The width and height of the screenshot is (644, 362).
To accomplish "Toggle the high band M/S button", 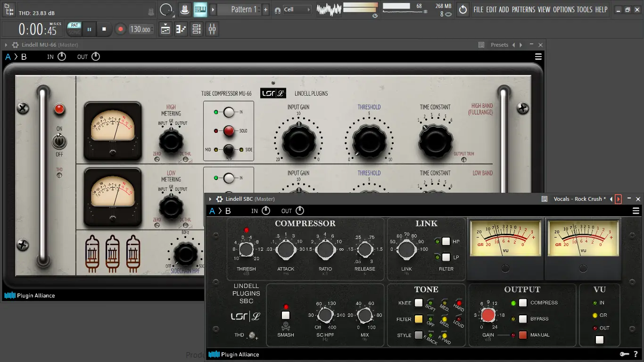I will click(229, 149).
